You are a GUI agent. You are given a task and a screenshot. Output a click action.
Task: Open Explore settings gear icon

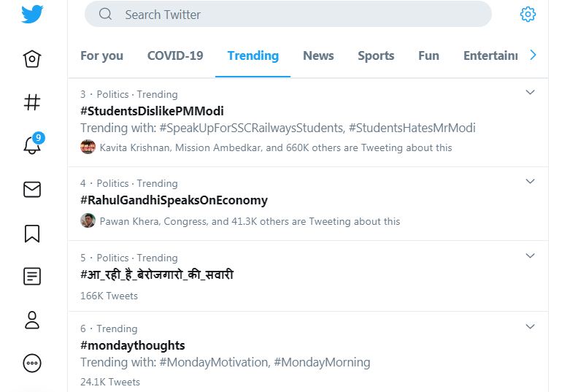pos(528,15)
